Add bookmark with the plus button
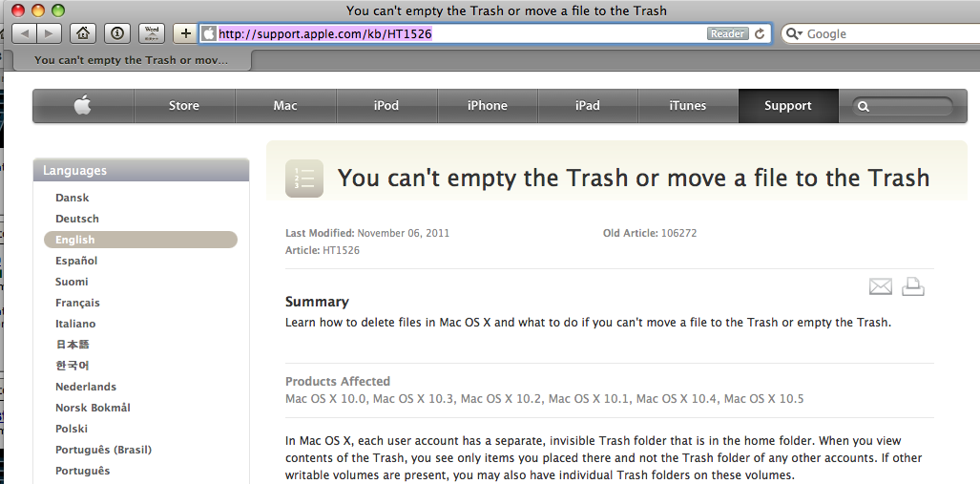 click(185, 33)
